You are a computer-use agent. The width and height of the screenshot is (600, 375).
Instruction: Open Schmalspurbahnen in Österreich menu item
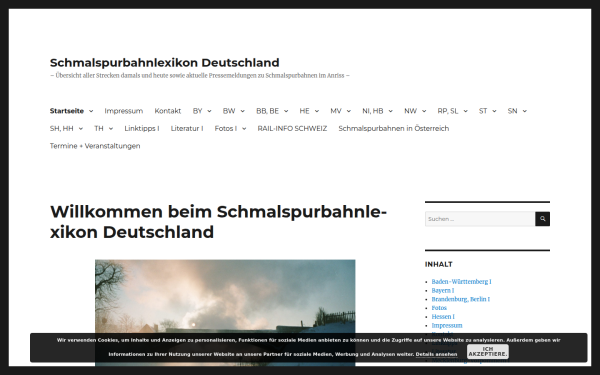pyautogui.click(x=394, y=129)
